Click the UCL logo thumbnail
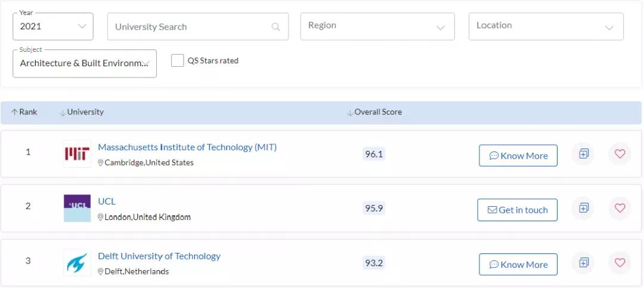 (78, 208)
